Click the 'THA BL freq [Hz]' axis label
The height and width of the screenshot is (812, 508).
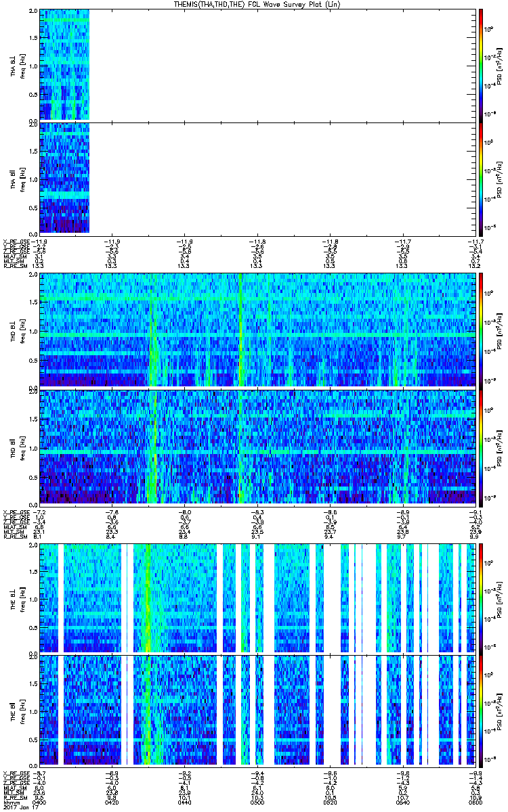pos(18,65)
